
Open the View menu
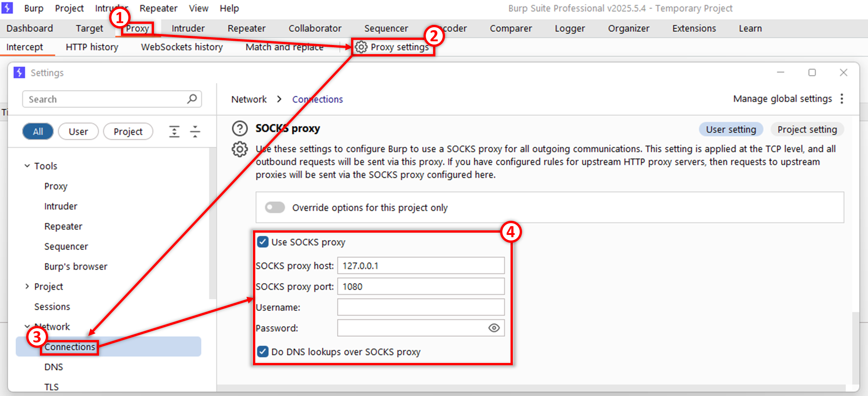point(198,8)
